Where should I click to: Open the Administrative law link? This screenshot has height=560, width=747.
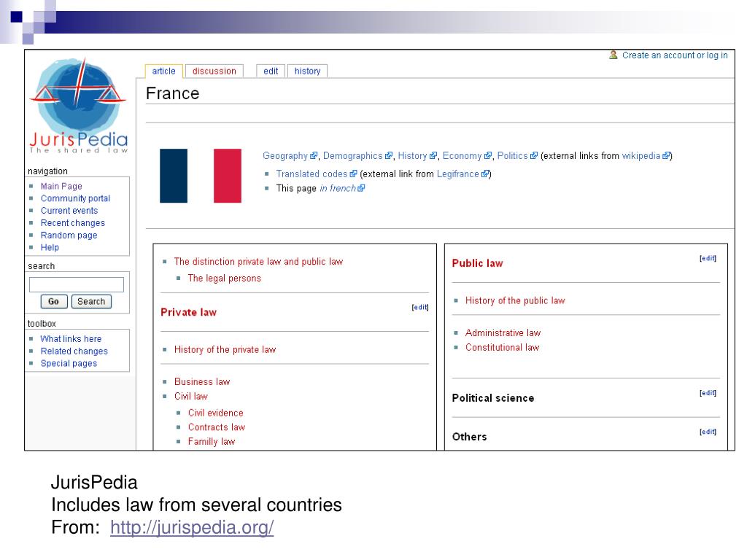pyautogui.click(x=503, y=332)
